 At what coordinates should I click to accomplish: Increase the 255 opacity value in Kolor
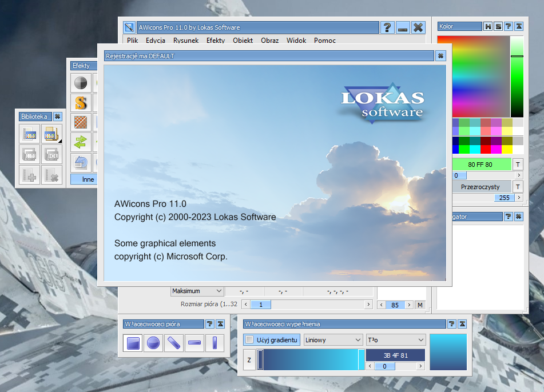coord(519,198)
